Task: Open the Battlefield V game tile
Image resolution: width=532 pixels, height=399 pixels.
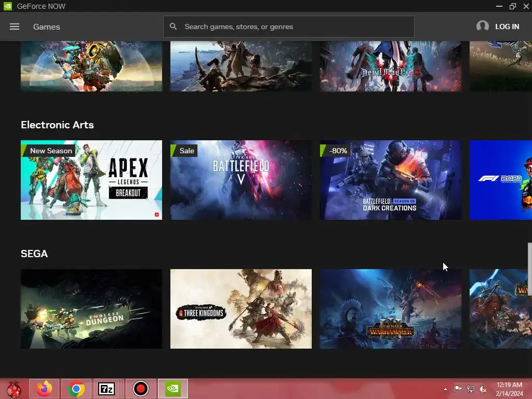Action: coord(241,180)
